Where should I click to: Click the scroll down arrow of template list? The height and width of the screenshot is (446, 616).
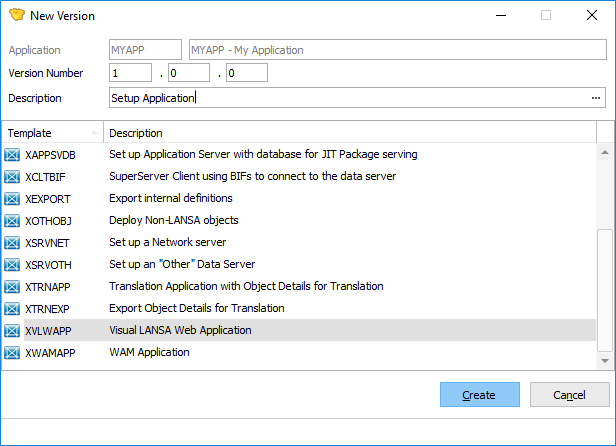click(605, 358)
